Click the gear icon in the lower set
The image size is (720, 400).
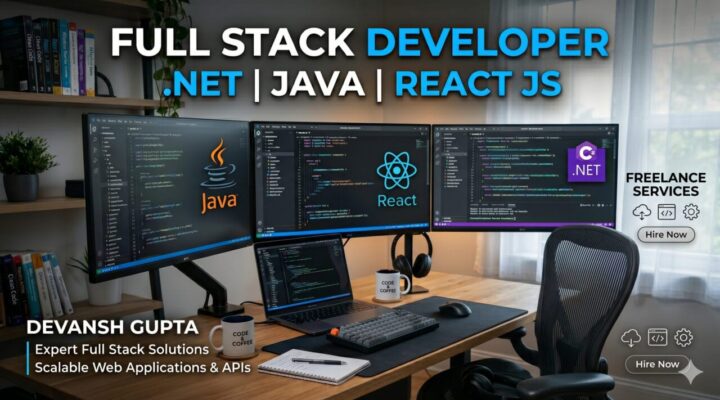[x=684, y=337]
